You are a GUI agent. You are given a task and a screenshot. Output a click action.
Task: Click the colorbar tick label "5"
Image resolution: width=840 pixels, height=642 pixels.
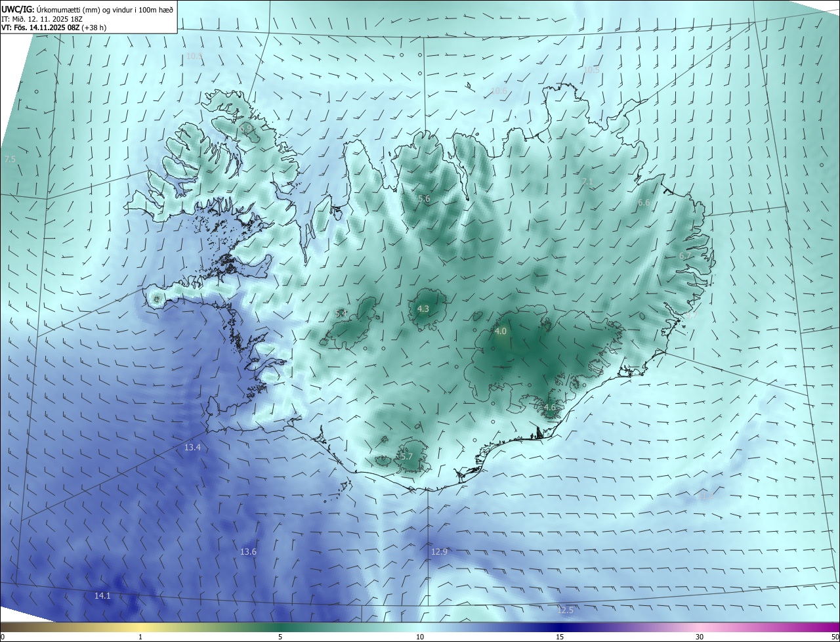pos(280,637)
